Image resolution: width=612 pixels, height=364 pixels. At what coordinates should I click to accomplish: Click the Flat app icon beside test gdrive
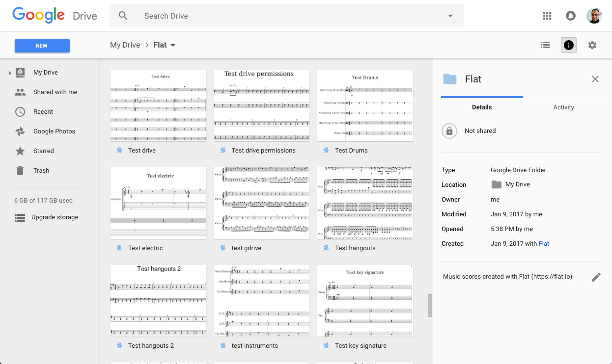click(223, 248)
